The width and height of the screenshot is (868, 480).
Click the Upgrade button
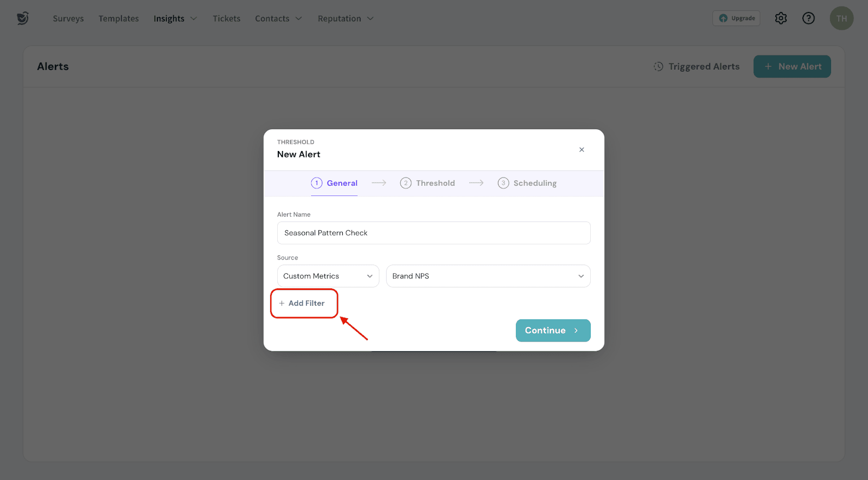[x=736, y=18]
